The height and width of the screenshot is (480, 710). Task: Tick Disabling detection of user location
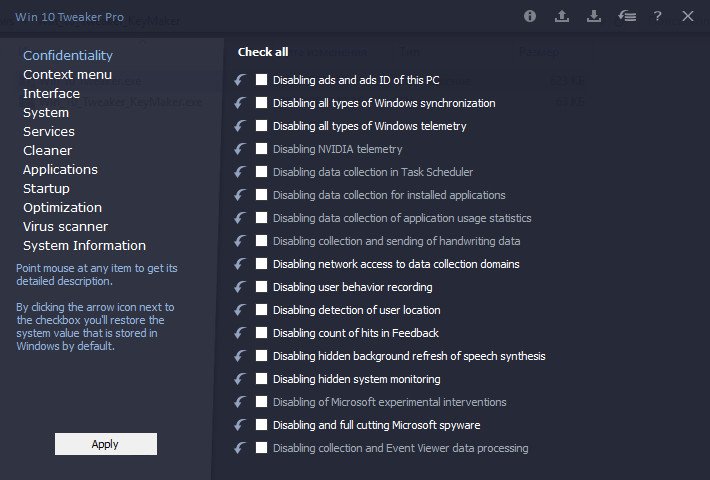pos(261,310)
